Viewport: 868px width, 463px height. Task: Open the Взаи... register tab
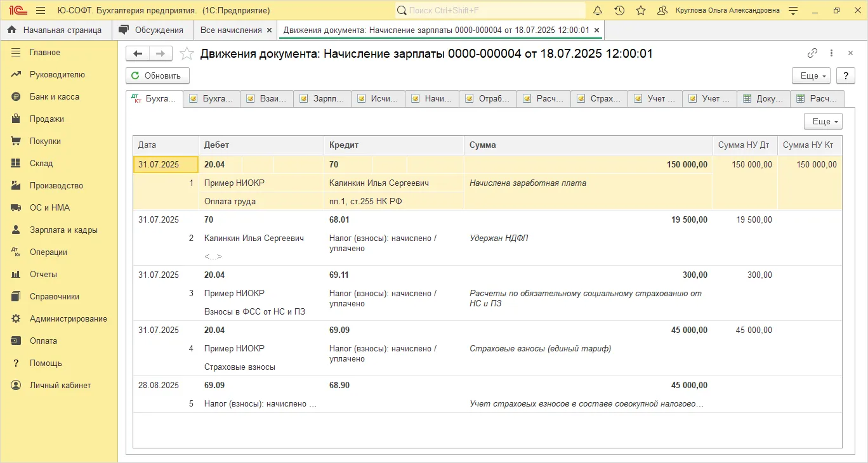(267, 98)
